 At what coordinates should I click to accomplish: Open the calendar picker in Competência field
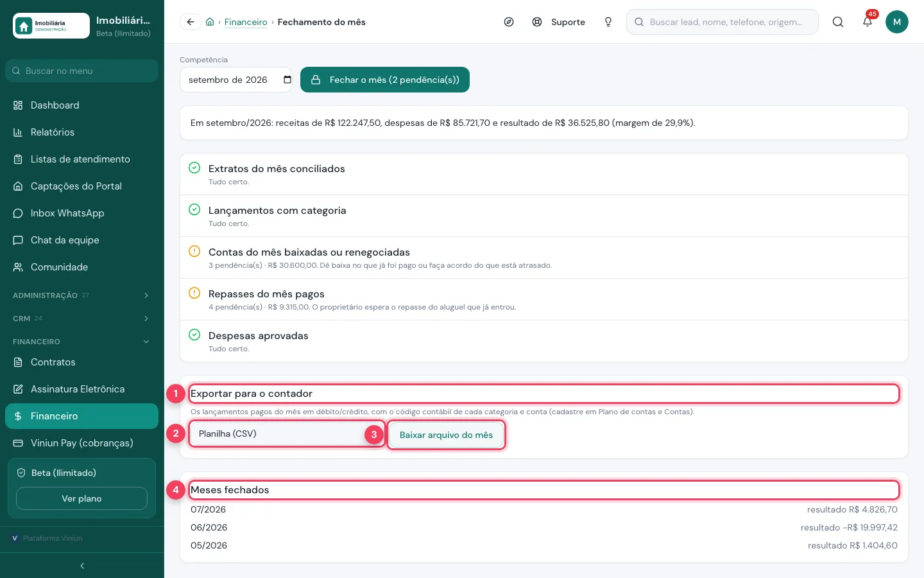pos(287,80)
